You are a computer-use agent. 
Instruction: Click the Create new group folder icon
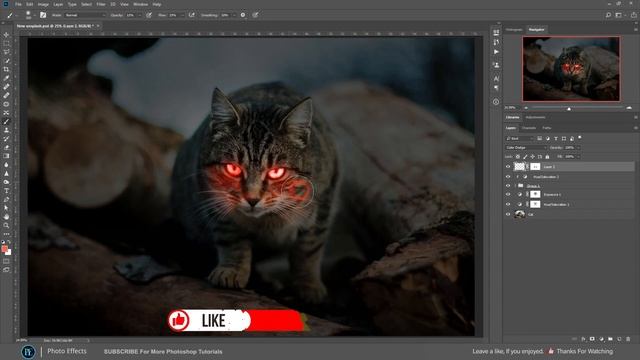tap(610, 339)
